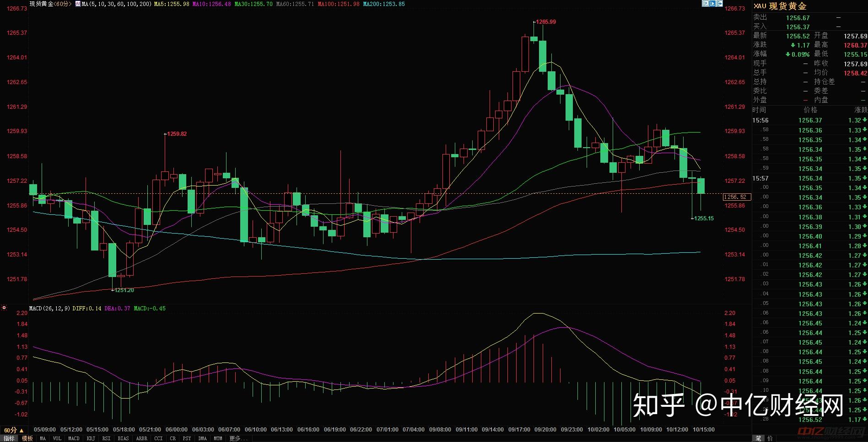Open the 60分 period selector
Image resolution: width=868 pixels, height=442 pixels.
point(14,430)
